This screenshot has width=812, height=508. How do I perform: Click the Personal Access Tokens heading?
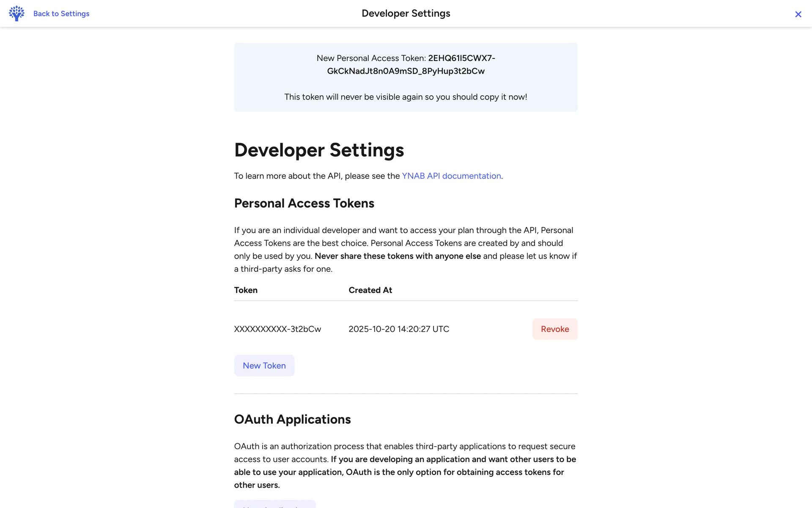pos(304,203)
